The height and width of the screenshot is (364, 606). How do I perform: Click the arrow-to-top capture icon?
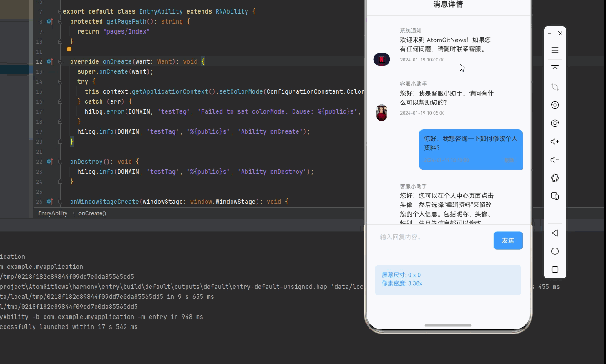click(x=555, y=69)
